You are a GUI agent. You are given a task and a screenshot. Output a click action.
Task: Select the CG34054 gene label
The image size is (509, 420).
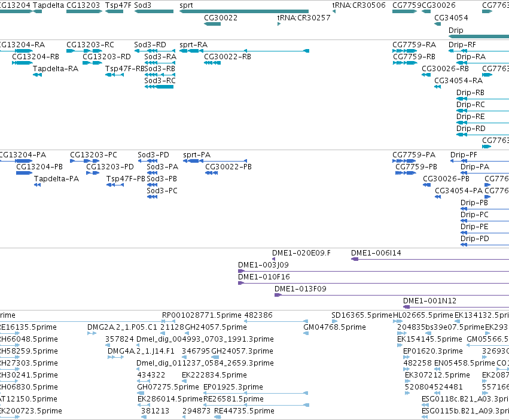point(451,18)
